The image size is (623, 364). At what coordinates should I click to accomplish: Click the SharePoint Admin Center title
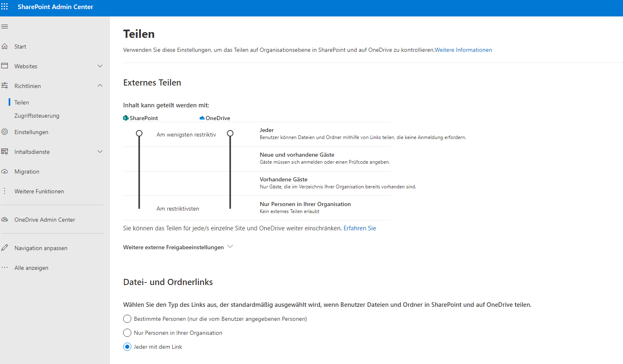pyautogui.click(x=56, y=7)
